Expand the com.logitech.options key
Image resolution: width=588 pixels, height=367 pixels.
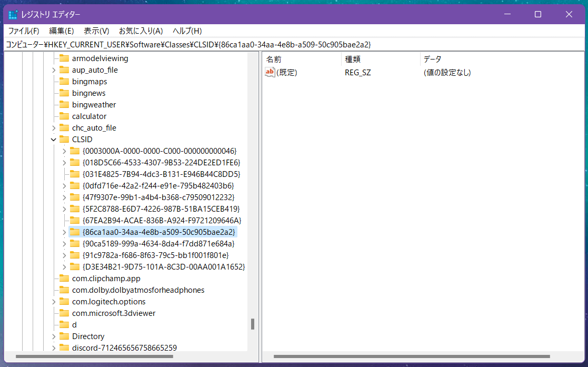[54, 302]
